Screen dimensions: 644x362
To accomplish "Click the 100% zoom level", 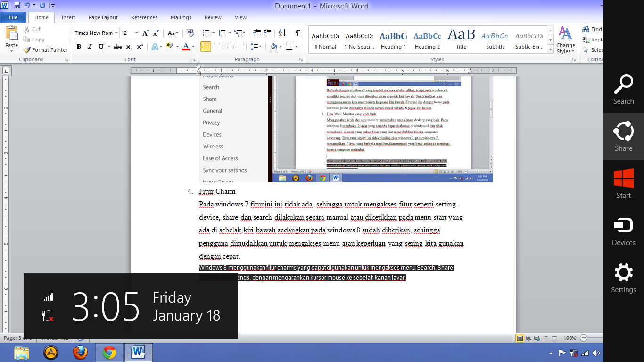I will coord(570,338).
